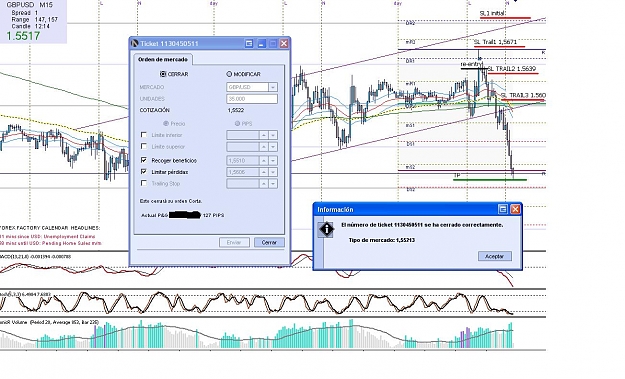Click Aceptar in the Información dialog
The width and height of the screenshot is (625, 379).
tap(495, 256)
